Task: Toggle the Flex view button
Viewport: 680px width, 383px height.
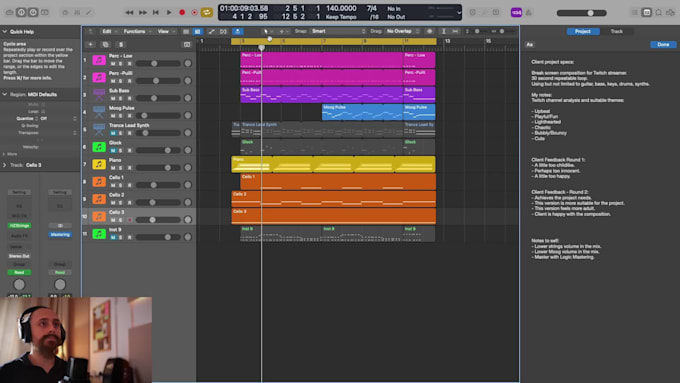Action: pos(223,31)
